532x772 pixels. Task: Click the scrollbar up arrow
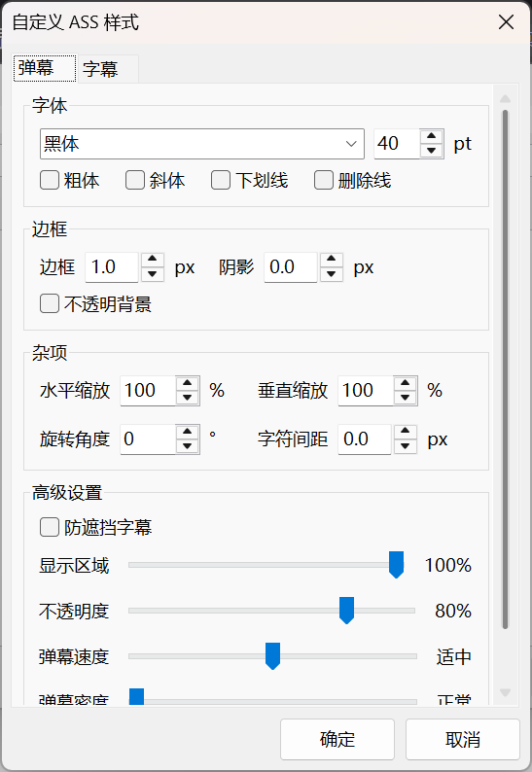505,99
